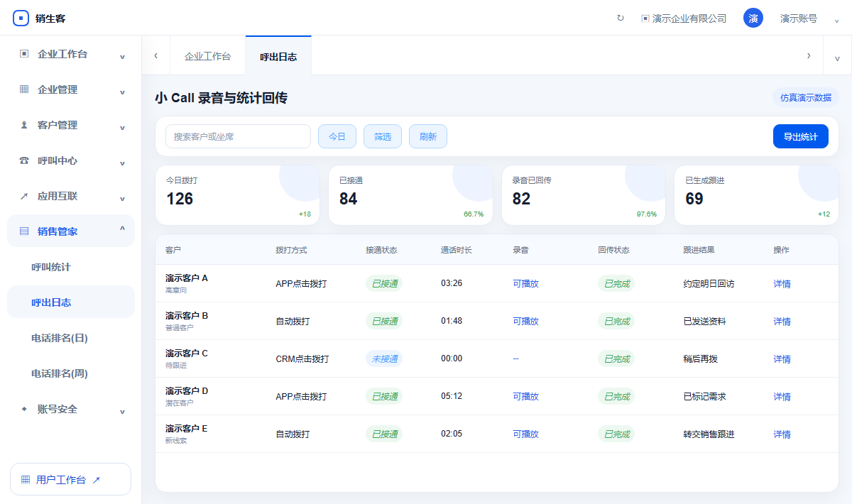Open 电话排名(周) in the sidebar

pyautogui.click(x=71, y=373)
